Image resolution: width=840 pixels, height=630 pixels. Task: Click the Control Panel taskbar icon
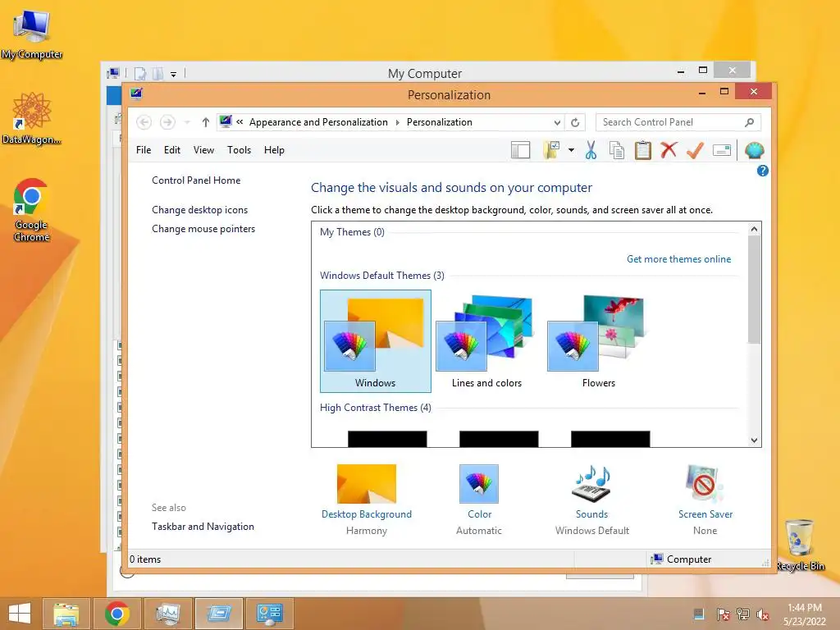point(270,614)
